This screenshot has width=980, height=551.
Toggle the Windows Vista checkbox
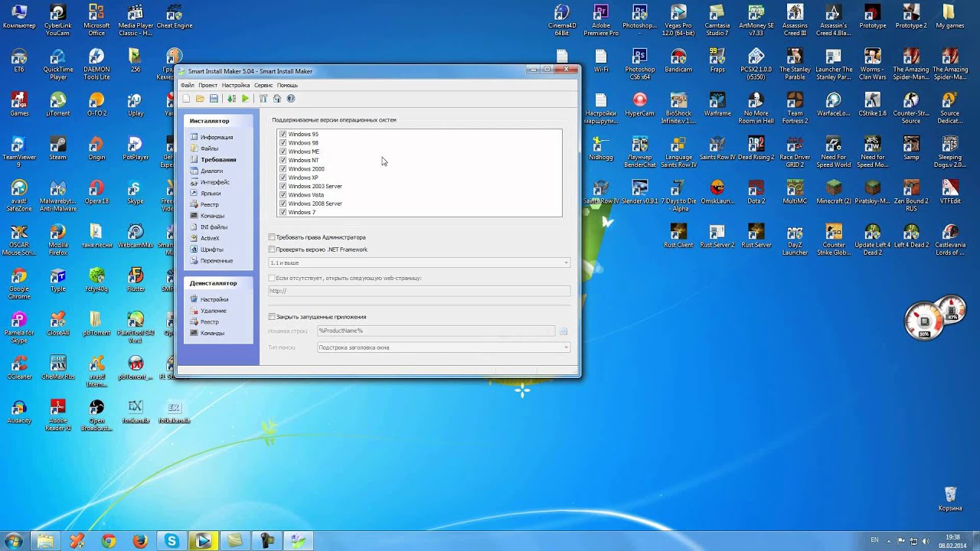point(283,195)
